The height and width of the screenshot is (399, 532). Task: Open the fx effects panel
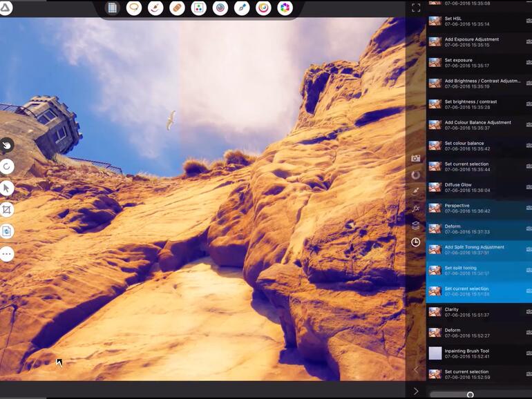416,208
